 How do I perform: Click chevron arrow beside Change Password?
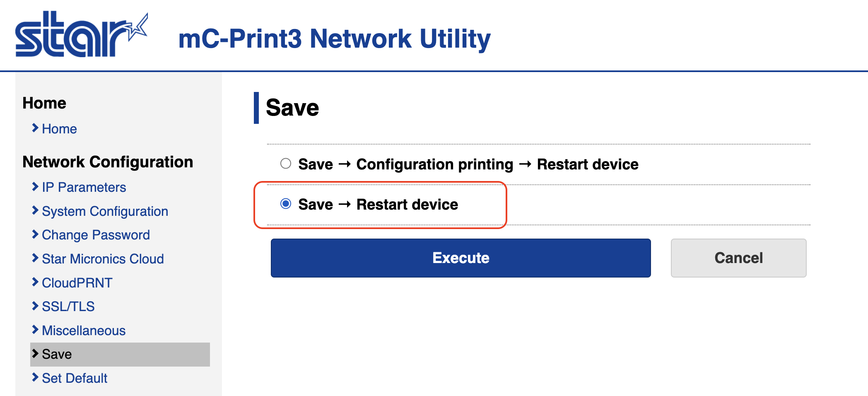click(x=35, y=234)
